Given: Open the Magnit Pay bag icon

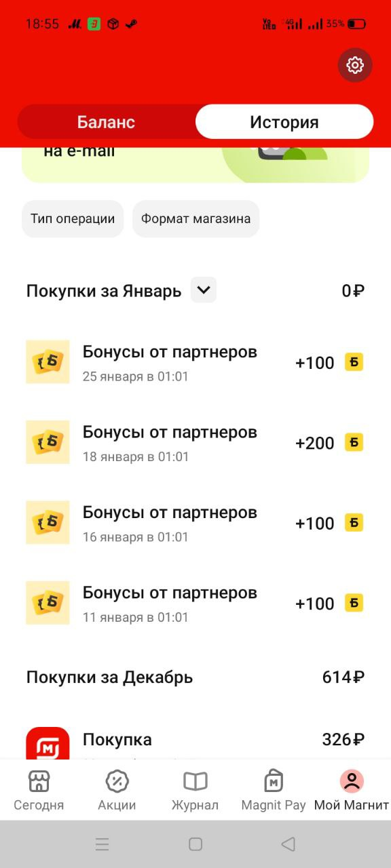Looking at the screenshot, I should (x=274, y=781).
